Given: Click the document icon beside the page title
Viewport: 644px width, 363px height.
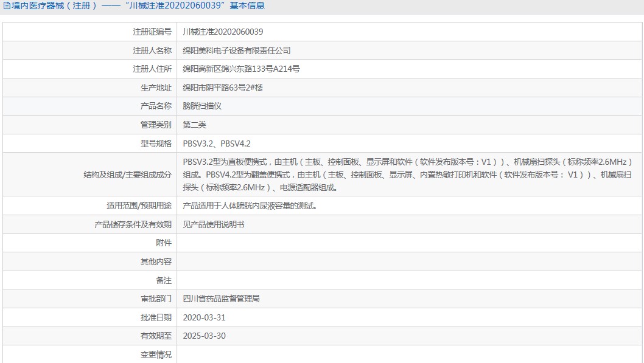Looking at the screenshot, I should [7, 5].
